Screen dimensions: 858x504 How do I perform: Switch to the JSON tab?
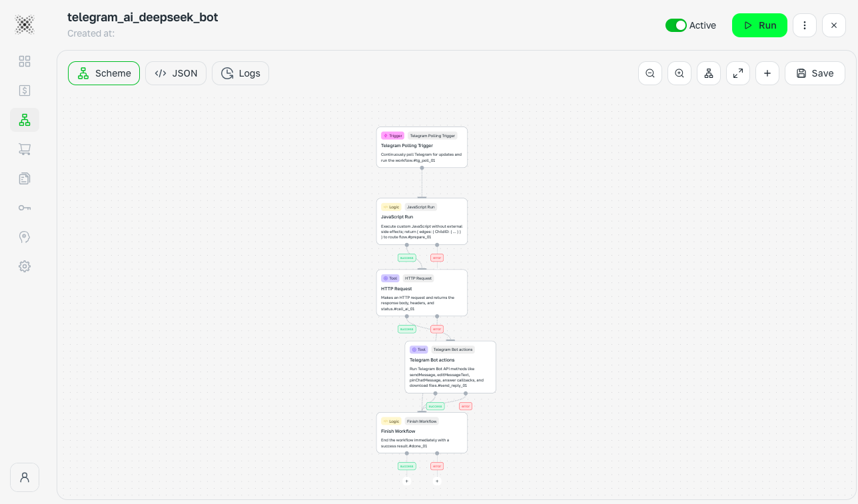coord(176,73)
